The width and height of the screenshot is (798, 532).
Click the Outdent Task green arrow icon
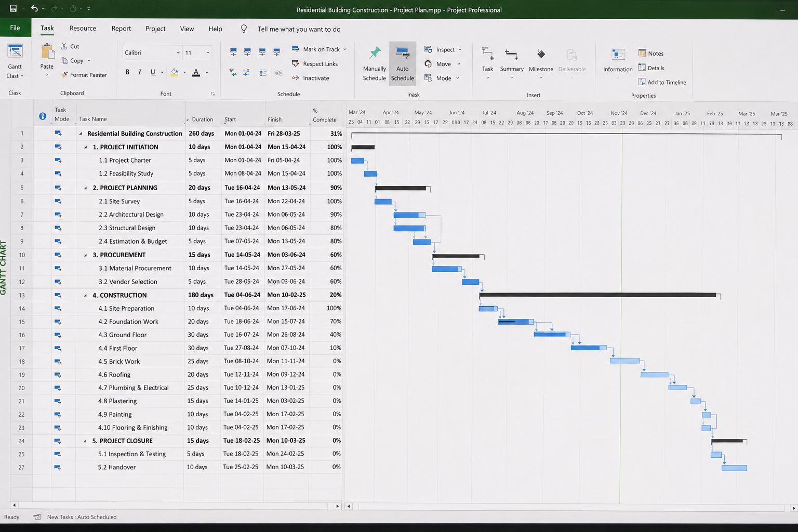coord(233,73)
